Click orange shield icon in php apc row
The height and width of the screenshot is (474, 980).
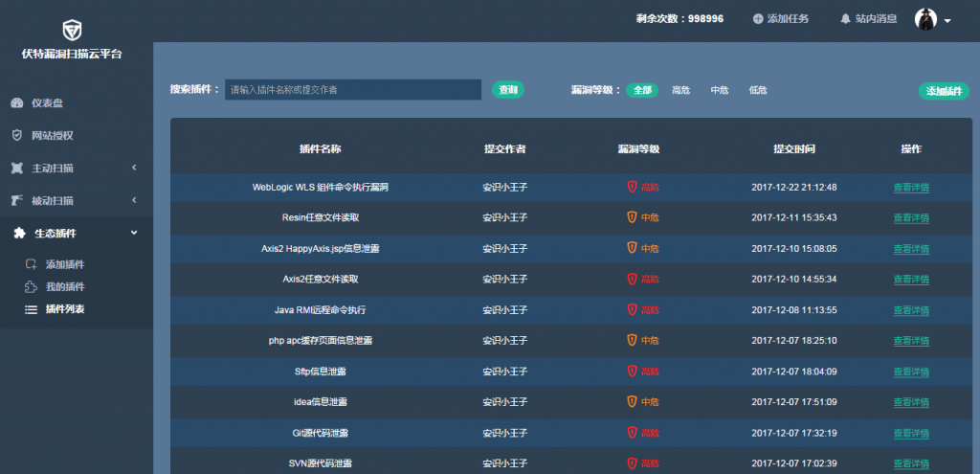click(x=632, y=340)
